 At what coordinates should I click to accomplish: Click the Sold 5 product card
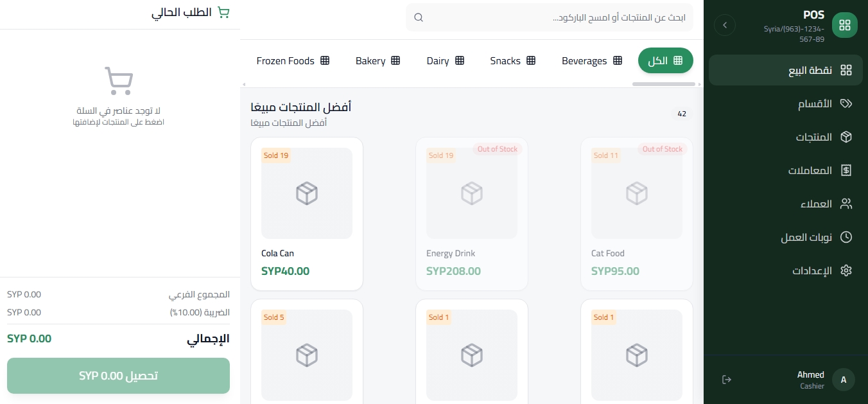tap(307, 351)
